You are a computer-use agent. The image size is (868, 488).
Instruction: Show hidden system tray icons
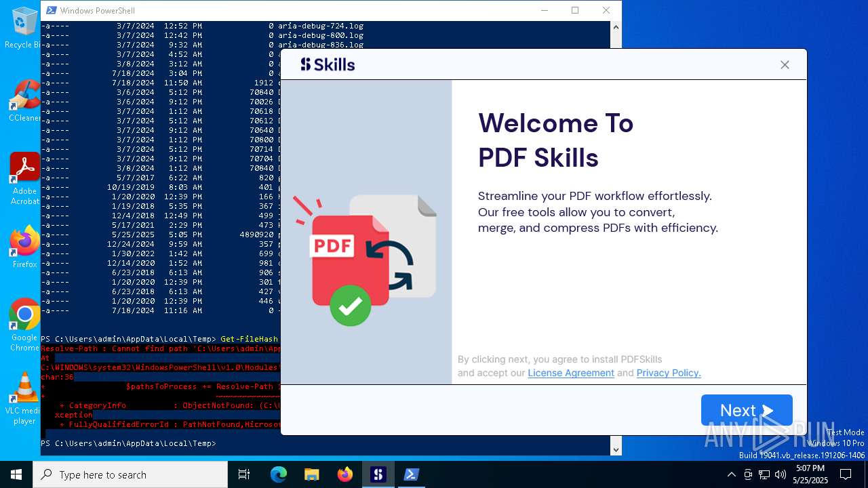click(x=731, y=474)
